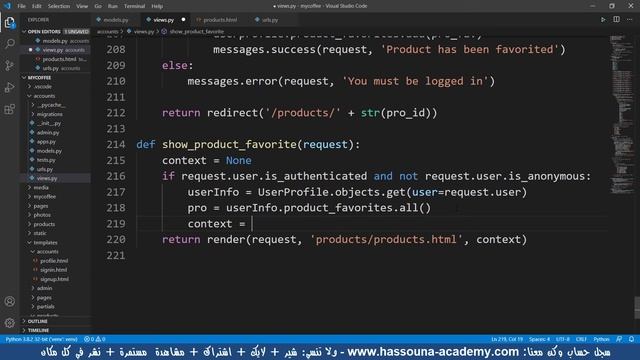Open notifications bell in status bar
Viewport: 640px width, 360px height.
point(631,339)
